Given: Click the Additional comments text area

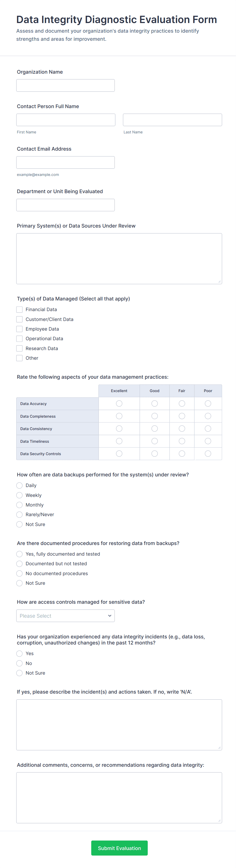Looking at the screenshot, I should (119, 797).
